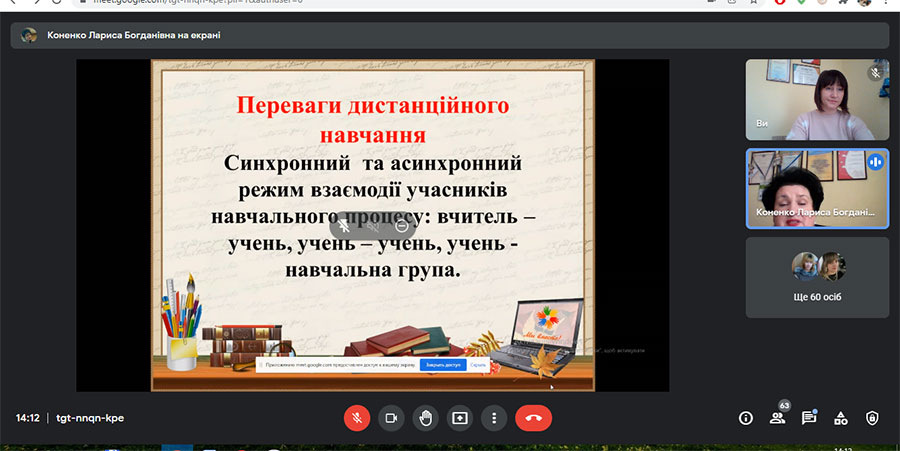Image resolution: width=900 pixels, height=451 pixels.
Task: Open the 'Ще 60 осіб' participants tile
Action: tap(817, 278)
